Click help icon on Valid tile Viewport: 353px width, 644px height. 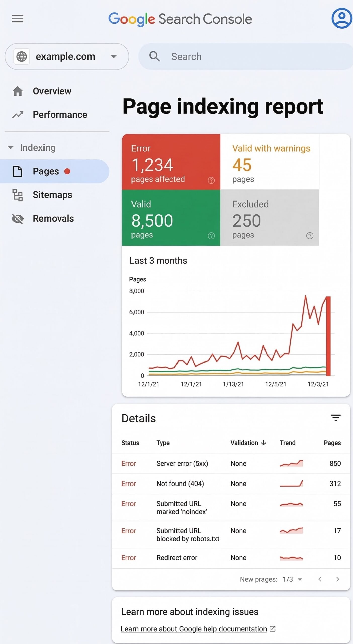point(211,236)
